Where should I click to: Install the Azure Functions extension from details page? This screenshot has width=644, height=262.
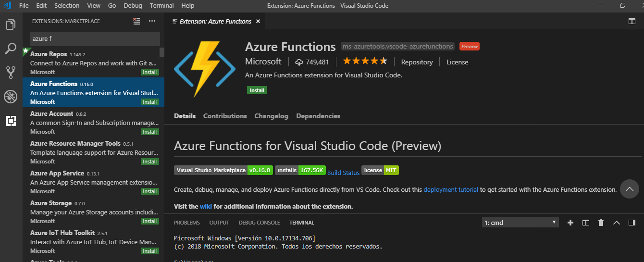click(x=257, y=90)
